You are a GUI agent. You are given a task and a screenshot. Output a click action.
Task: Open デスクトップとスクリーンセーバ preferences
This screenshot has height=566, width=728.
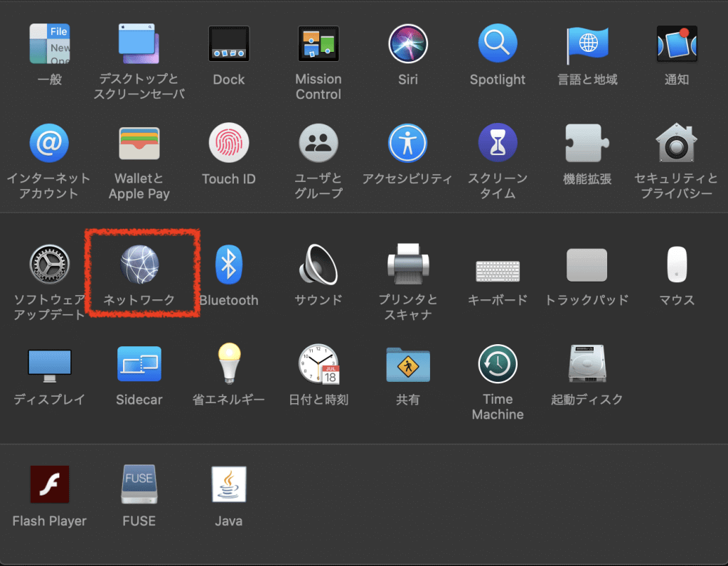coord(139,44)
